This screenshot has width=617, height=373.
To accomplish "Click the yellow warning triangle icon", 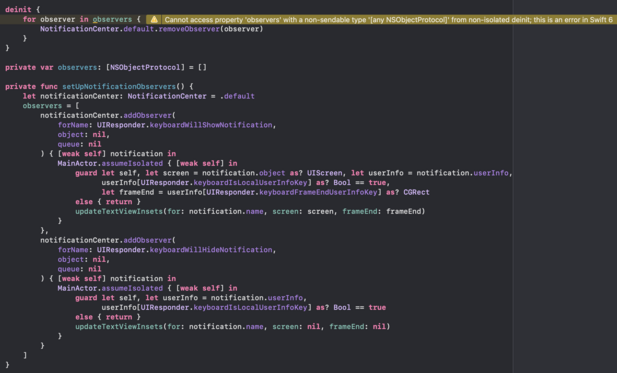I will coord(154,19).
